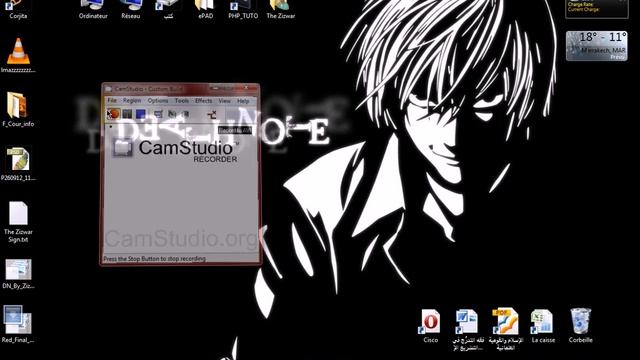Click the Screen Annotations icon in CamStudio toolbar
Viewport: 640px width, 360px height.
(x=172, y=114)
